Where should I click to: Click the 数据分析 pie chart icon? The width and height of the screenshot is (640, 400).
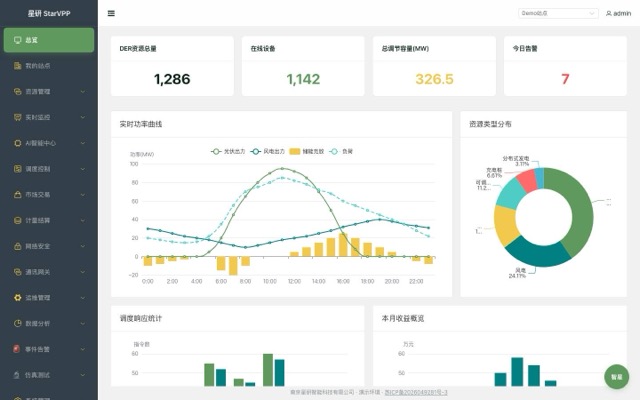18,323
